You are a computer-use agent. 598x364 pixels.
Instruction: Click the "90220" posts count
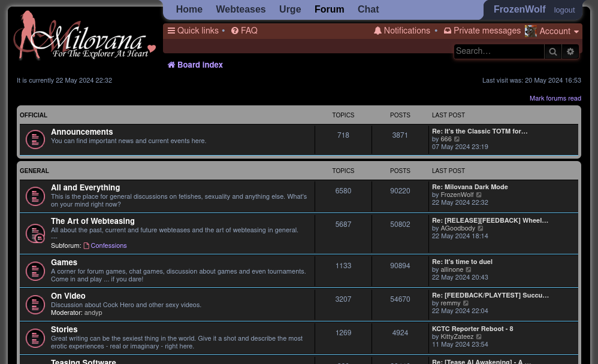click(x=400, y=191)
